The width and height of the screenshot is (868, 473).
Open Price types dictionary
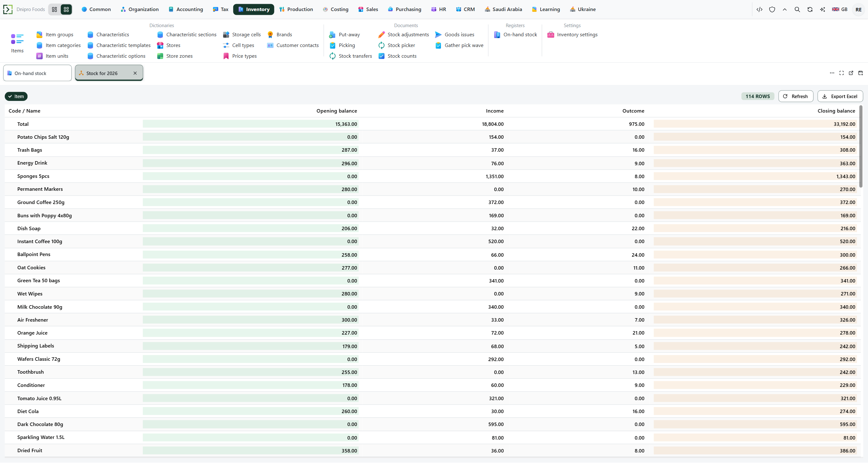pyautogui.click(x=240, y=56)
